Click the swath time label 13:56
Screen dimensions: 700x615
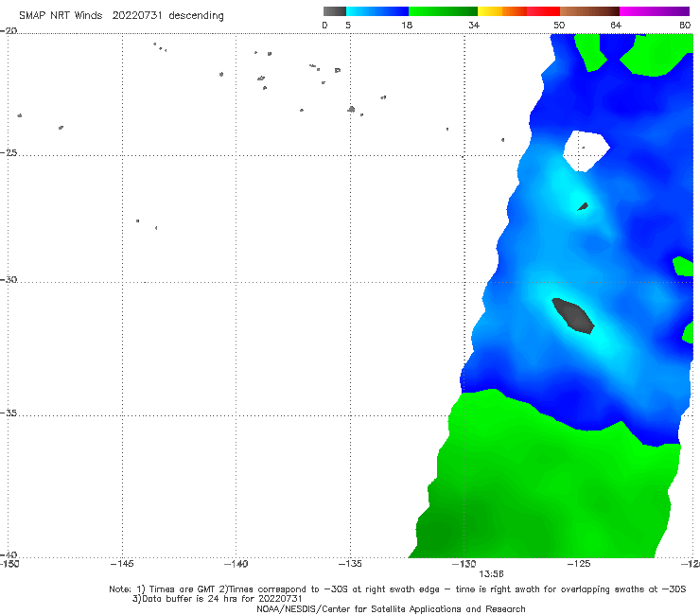click(491, 574)
